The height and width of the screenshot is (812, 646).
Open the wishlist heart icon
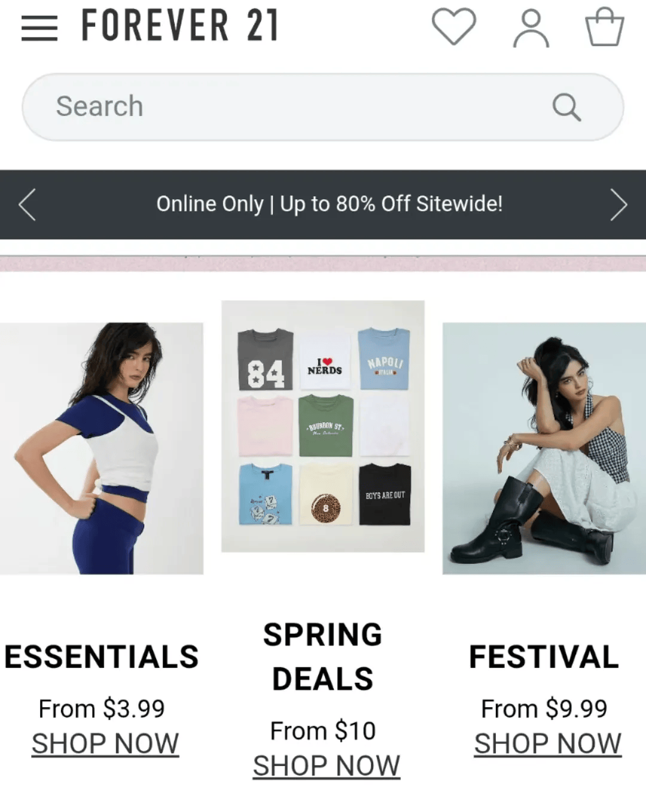tap(454, 26)
